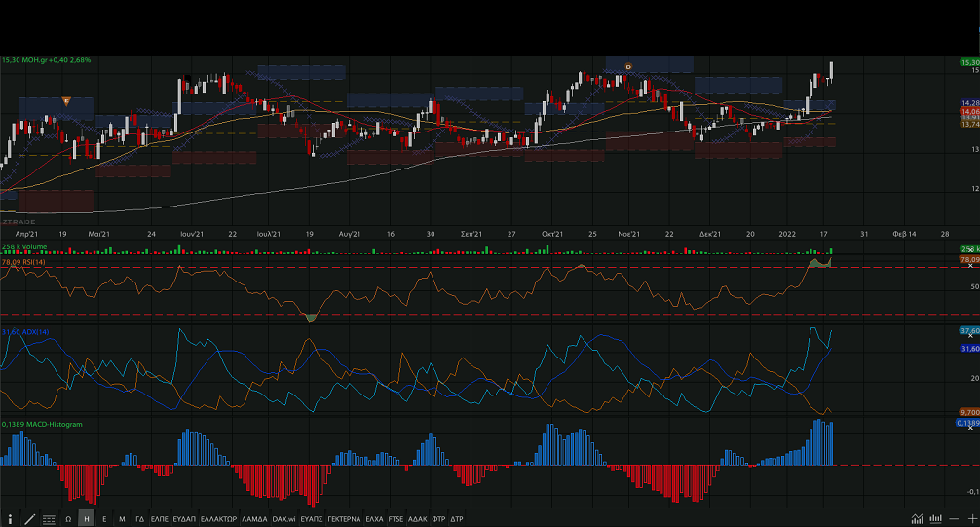Open the list view icon in toolbar
This screenshot has height=527, width=980.
(x=48, y=519)
